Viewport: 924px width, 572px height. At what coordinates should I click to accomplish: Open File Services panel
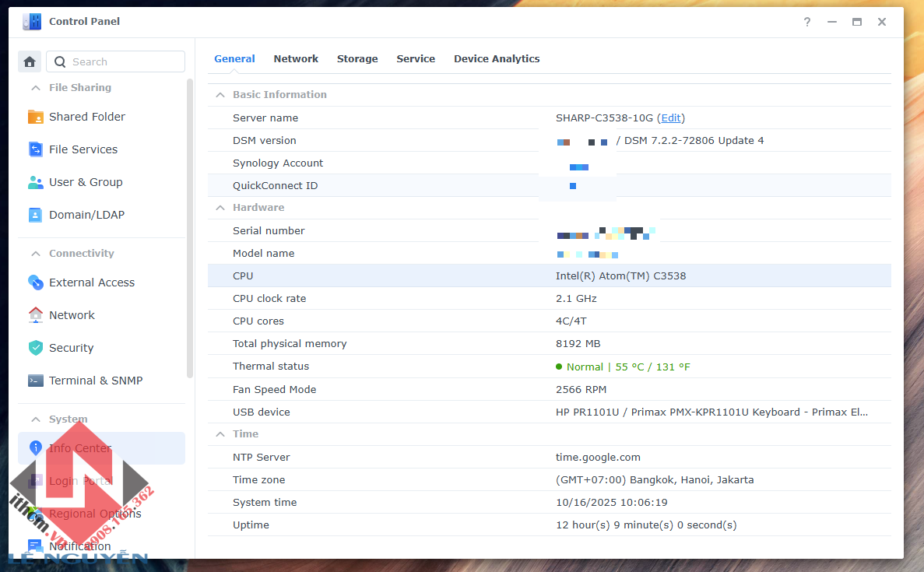tap(83, 149)
